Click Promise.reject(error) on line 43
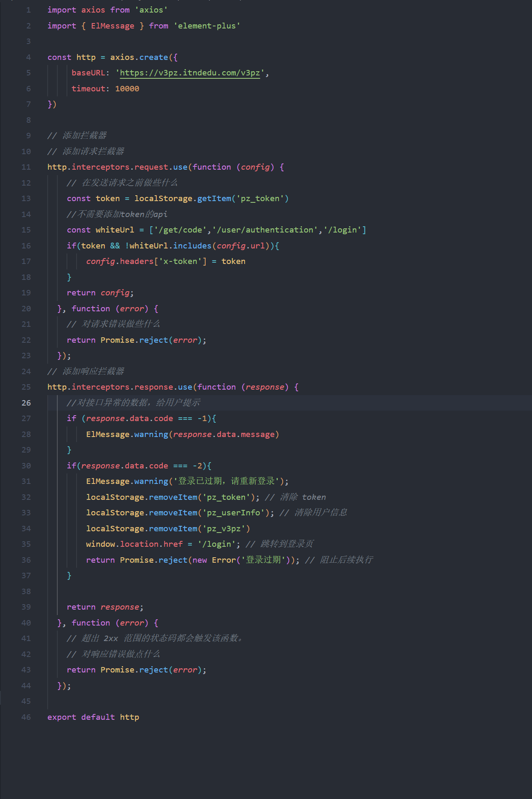This screenshot has height=799, width=532. (151, 670)
